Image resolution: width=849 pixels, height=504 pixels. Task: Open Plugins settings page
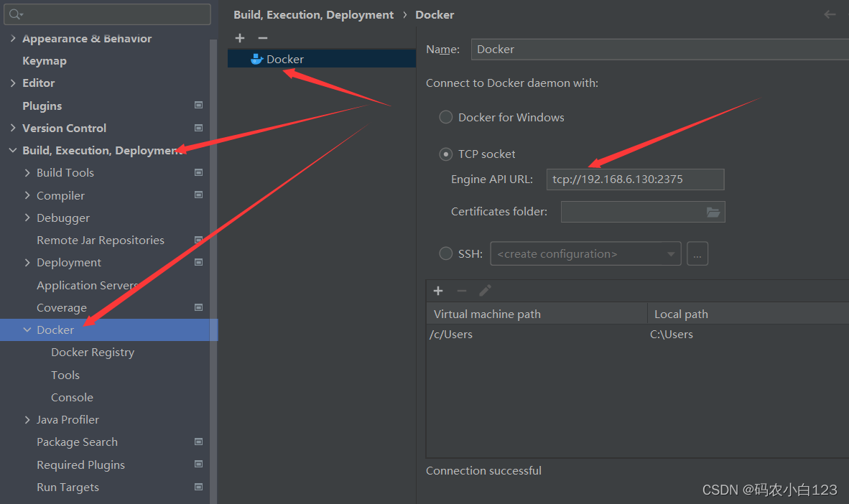42,106
